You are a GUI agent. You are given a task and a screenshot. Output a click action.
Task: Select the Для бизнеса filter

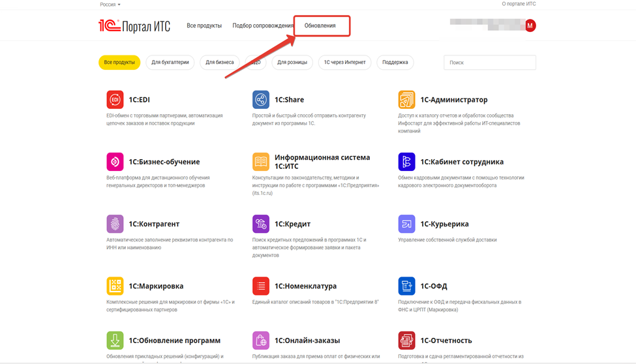tap(219, 63)
